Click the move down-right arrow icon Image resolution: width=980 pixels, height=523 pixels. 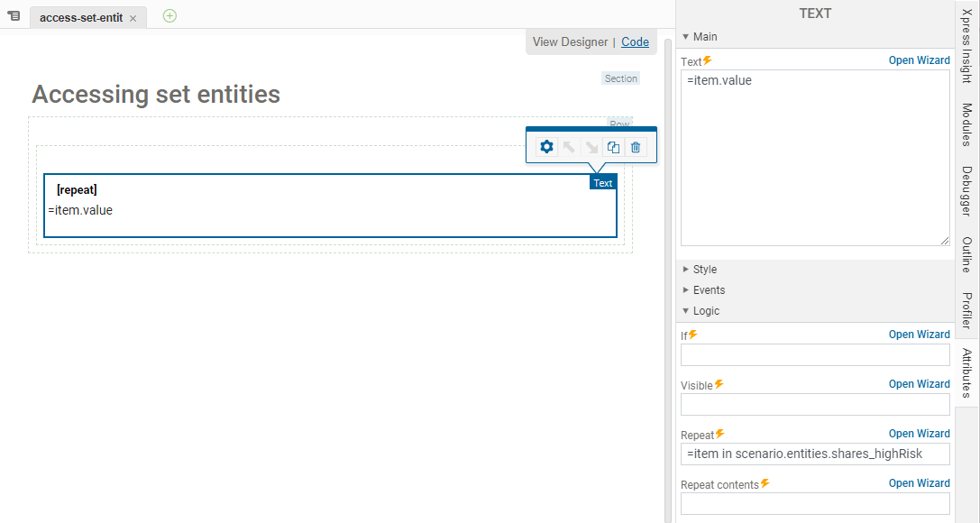(x=591, y=148)
